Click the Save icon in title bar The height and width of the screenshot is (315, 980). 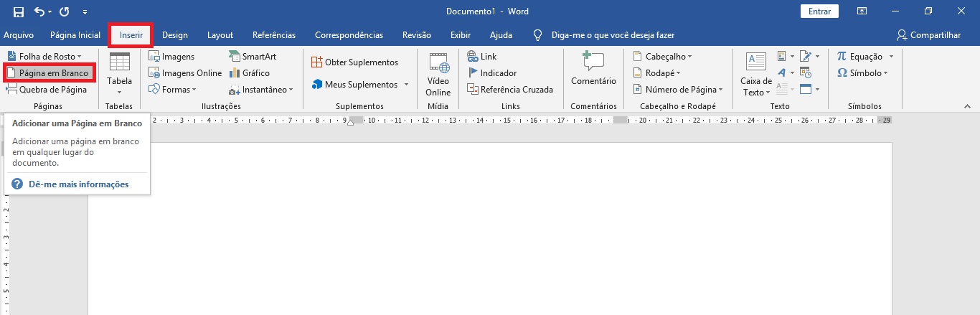pyautogui.click(x=18, y=11)
